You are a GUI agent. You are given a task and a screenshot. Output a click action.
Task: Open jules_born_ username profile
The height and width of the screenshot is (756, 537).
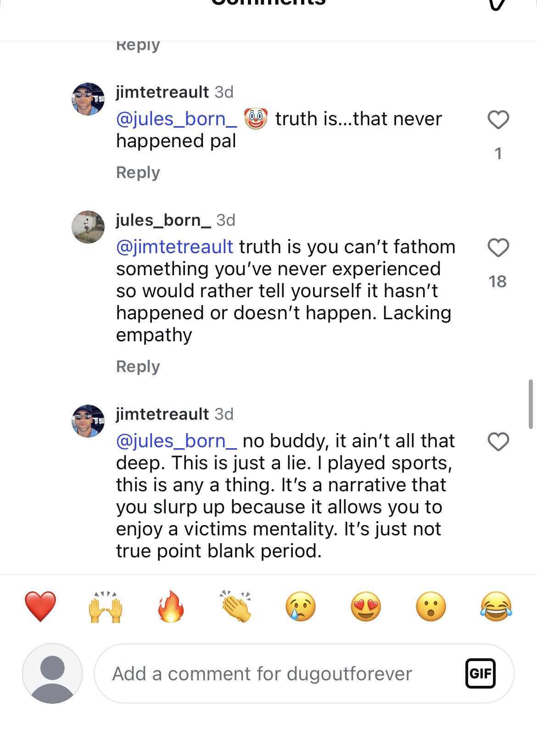point(163,220)
